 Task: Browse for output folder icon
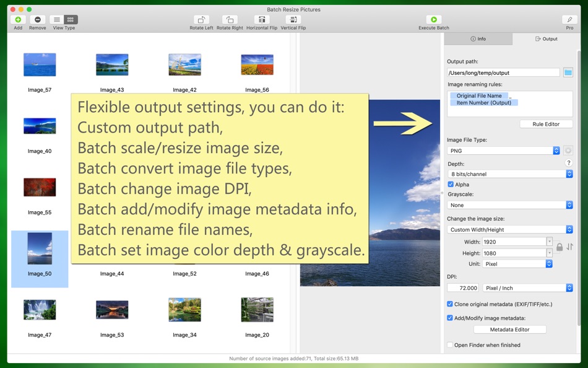tap(568, 72)
